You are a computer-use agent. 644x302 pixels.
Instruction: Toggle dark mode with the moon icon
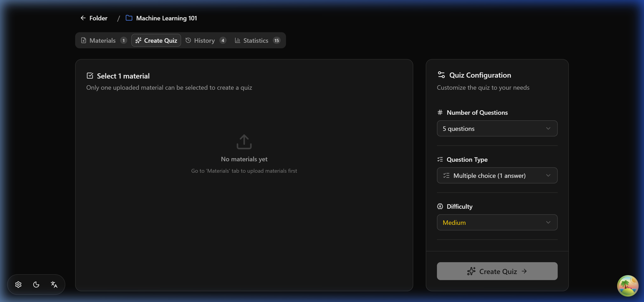(x=36, y=285)
